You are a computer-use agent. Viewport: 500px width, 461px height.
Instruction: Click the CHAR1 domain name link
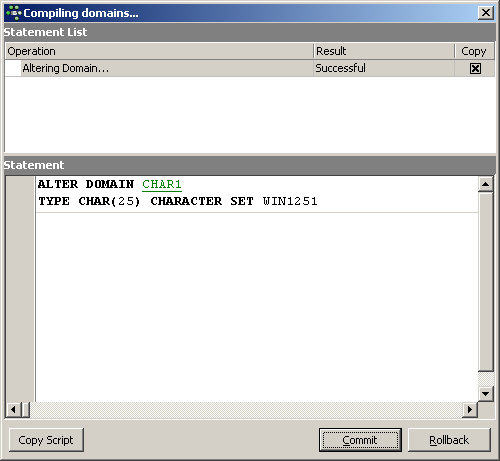[162, 184]
